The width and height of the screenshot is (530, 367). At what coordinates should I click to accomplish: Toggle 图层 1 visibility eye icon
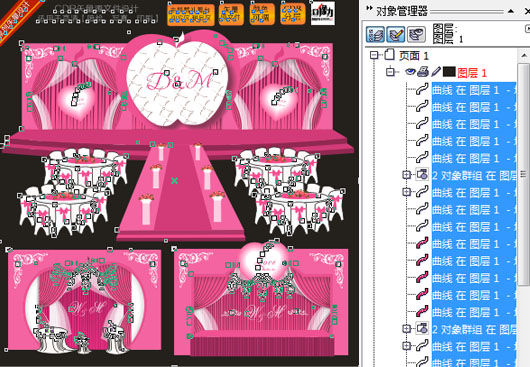tap(410, 72)
